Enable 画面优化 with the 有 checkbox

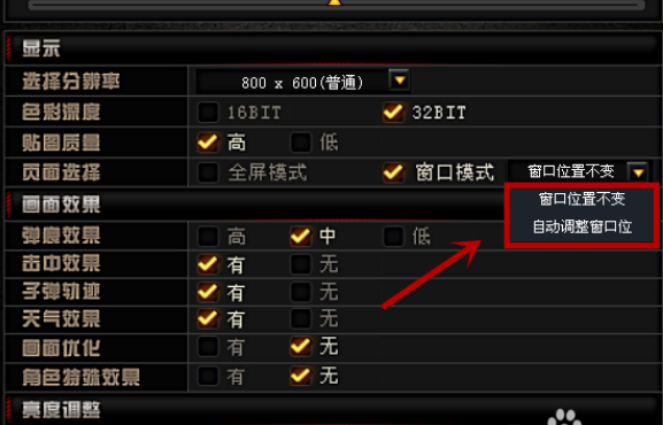pyautogui.click(x=208, y=347)
